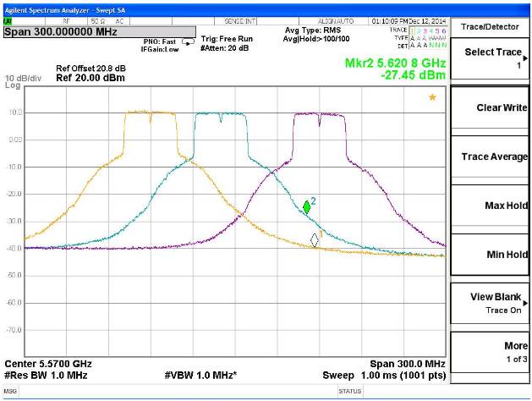Enable Min Hold trace mode

[x=491, y=255]
